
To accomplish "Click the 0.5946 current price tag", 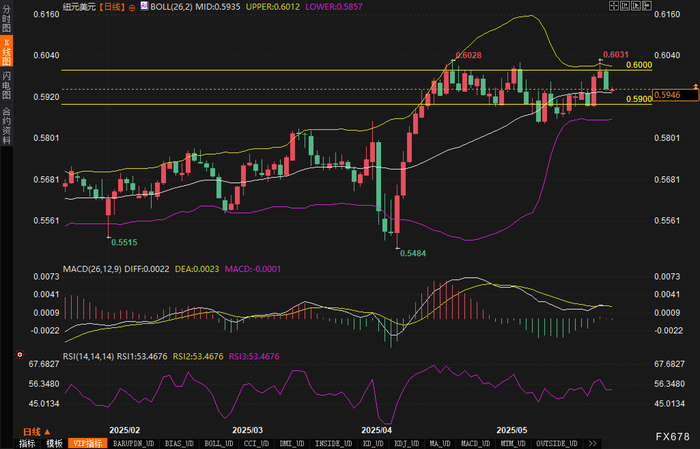I will coord(675,95).
